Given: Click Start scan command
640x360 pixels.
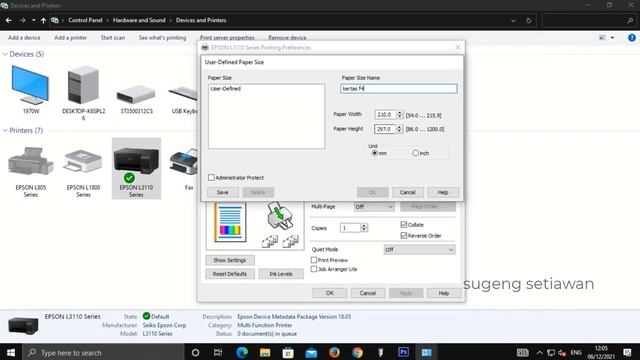Looking at the screenshot, I should tap(113, 38).
